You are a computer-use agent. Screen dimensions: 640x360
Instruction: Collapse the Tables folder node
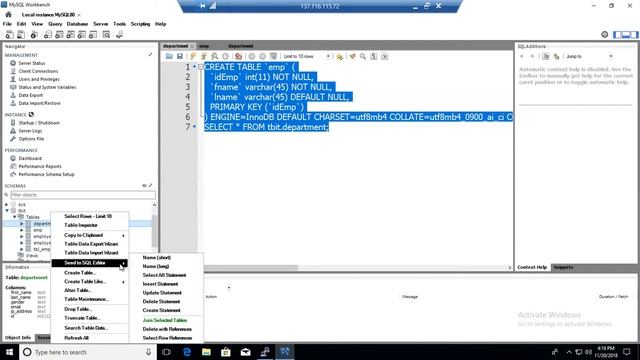pos(14,217)
